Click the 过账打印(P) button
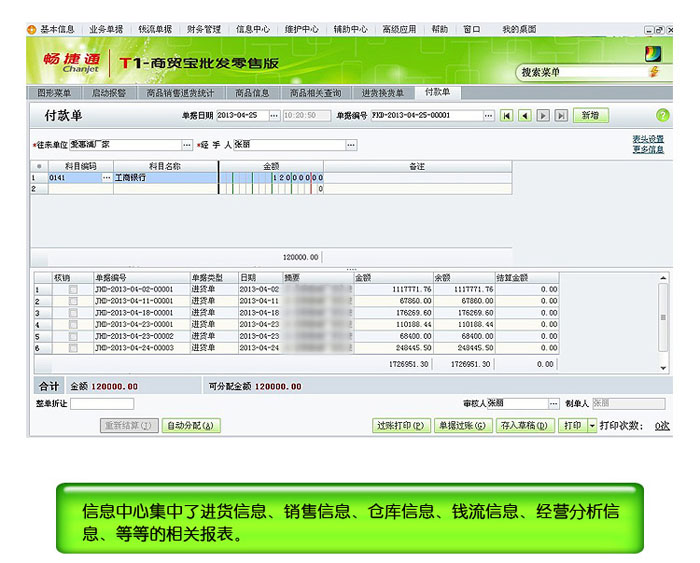Image resolution: width=700 pixels, height=563 pixels. [x=401, y=425]
